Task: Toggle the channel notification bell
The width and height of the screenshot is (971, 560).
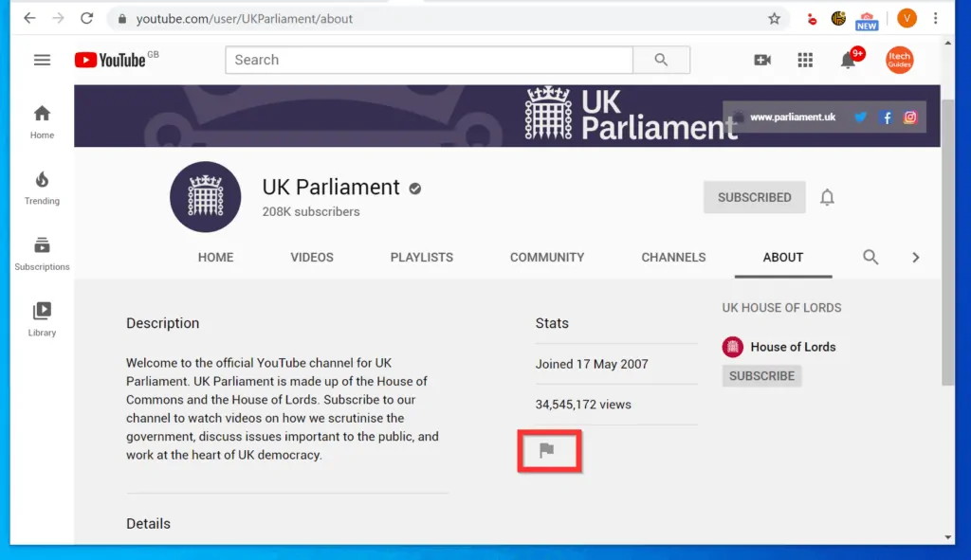Action: coord(827,197)
